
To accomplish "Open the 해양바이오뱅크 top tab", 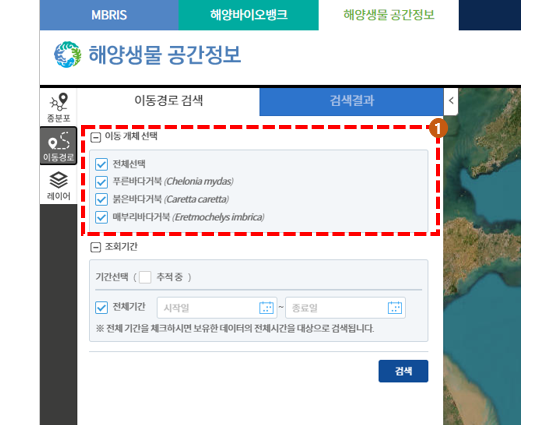I will tap(249, 15).
